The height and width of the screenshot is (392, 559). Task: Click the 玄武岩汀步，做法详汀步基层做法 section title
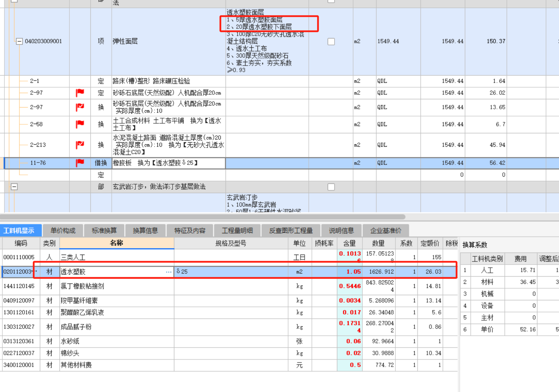pyautogui.click(x=159, y=187)
